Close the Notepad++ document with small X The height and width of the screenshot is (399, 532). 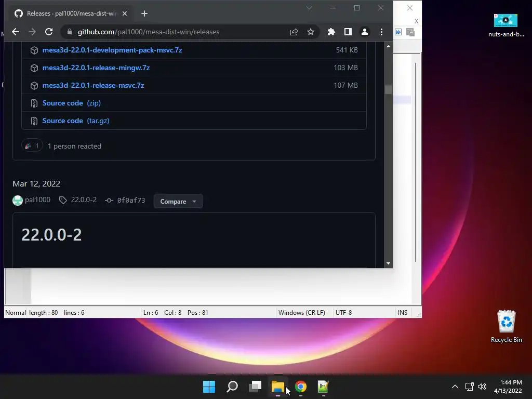[x=416, y=21]
